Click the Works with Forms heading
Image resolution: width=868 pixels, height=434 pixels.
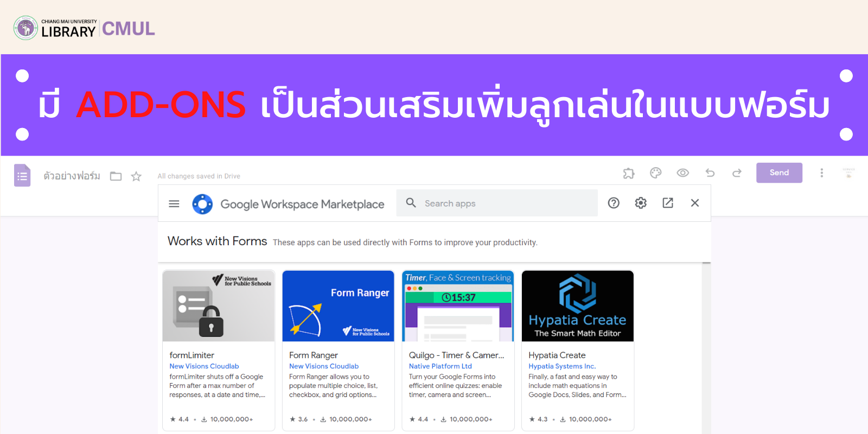click(x=217, y=241)
